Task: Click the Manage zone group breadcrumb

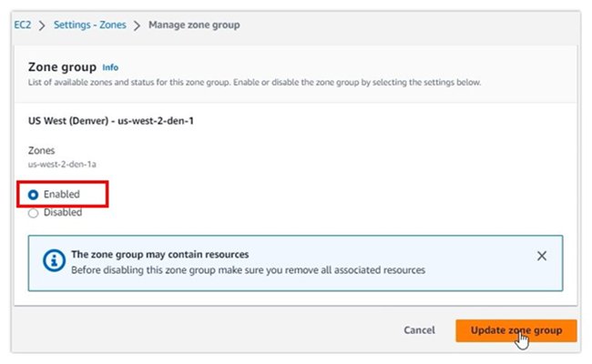Action: [x=194, y=25]
